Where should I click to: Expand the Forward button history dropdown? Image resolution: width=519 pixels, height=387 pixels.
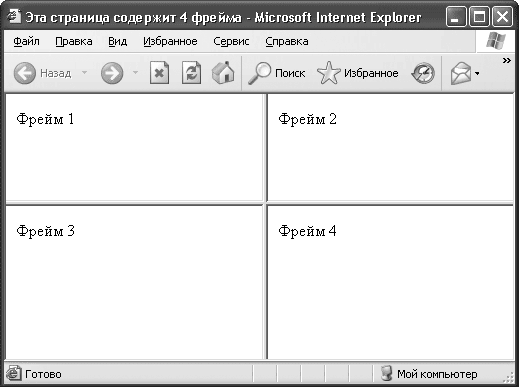click(135, 72)
